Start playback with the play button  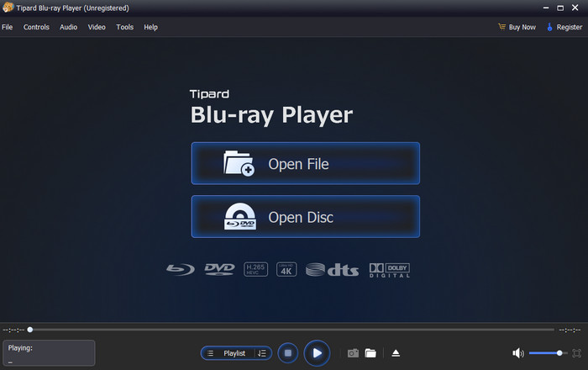317,352
